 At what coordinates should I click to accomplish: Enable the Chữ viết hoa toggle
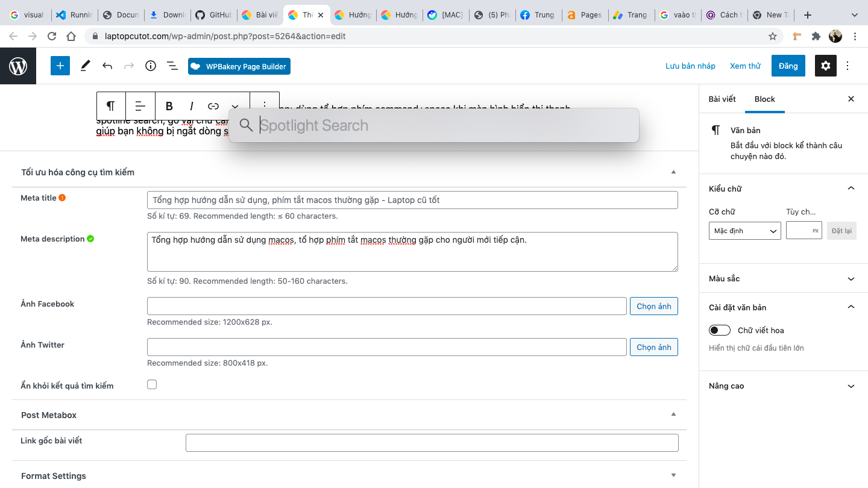click(x=720, y=330)
